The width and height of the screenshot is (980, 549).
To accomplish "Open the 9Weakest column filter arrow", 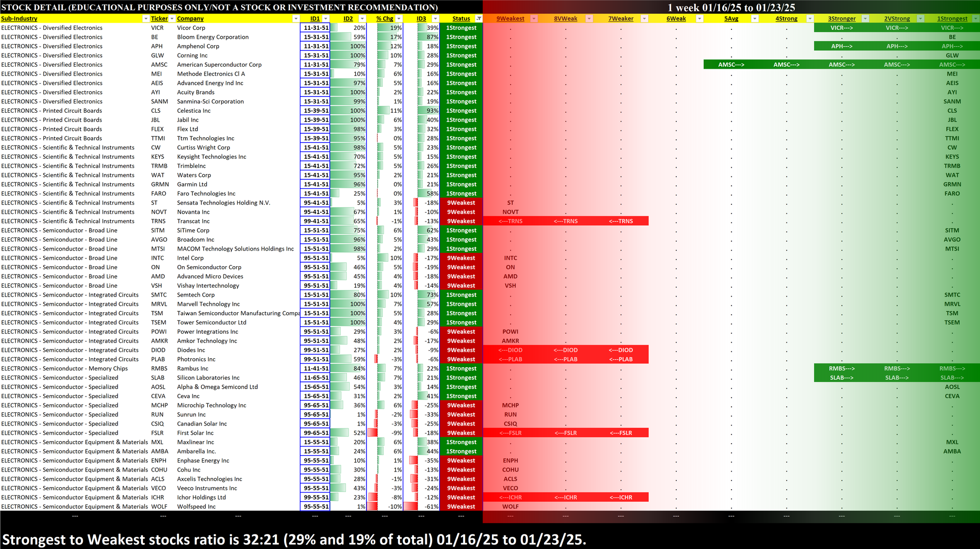I will coord(534,19).
